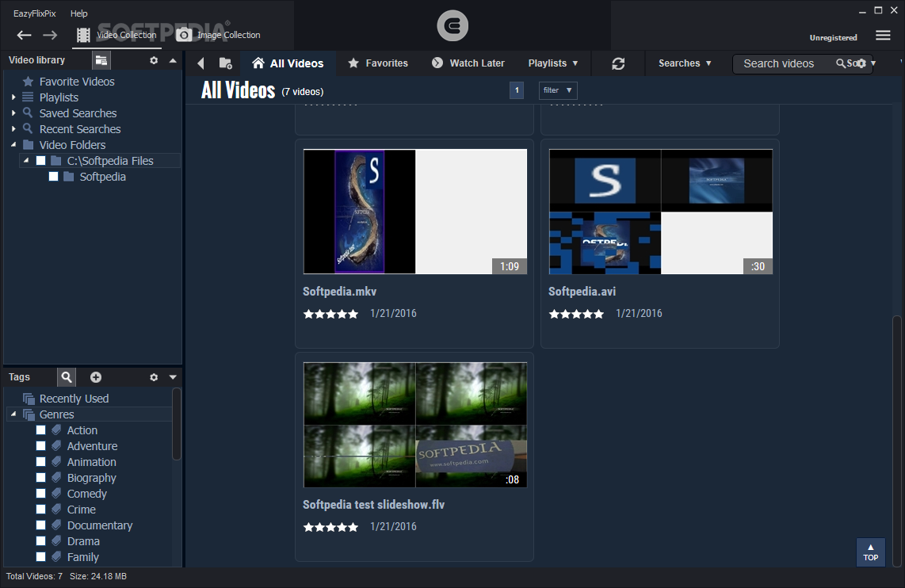Search tags with magnifier icon

point(67,376)
